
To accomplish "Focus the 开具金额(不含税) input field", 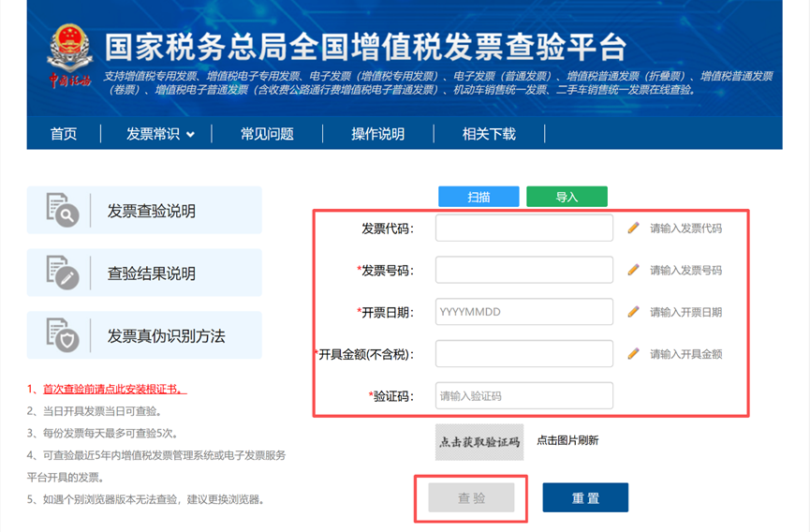I will tap(524, 353).
